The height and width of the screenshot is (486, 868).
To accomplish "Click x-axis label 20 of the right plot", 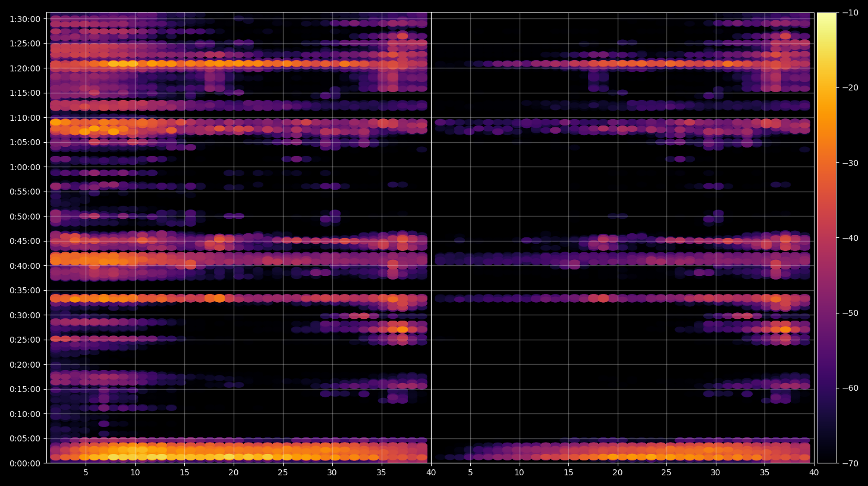I will 618,473.
